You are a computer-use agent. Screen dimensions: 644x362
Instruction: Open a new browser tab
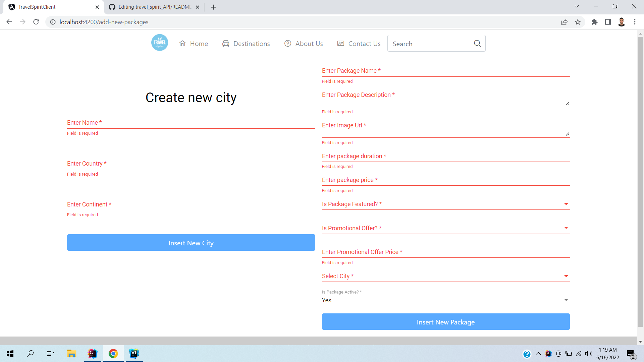pos(213,7)
